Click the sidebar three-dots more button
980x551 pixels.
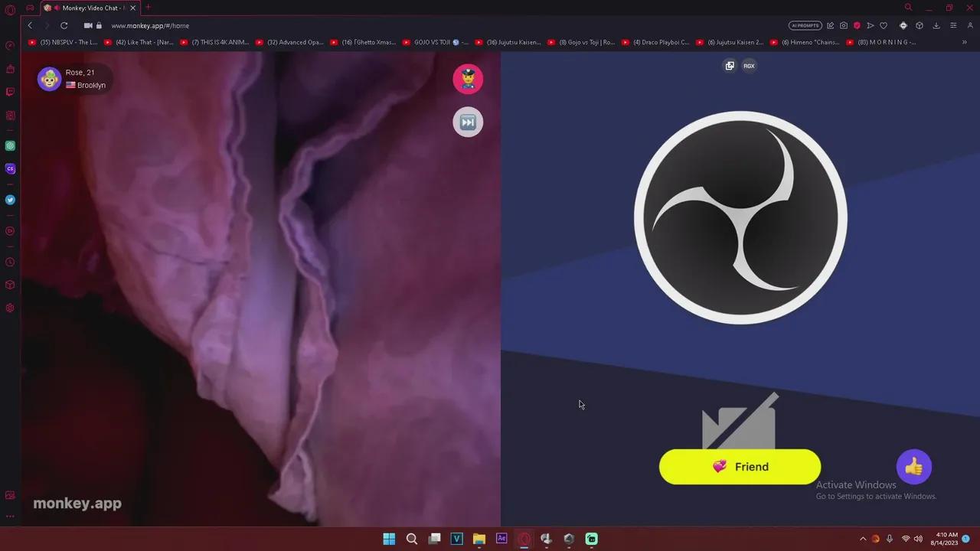tap(10, 516)
